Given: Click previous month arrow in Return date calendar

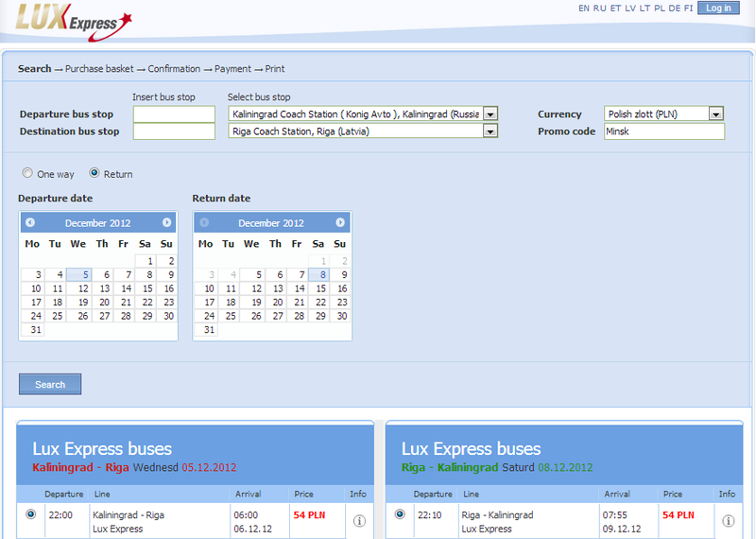Looking at the screenshot, I should [204, 222].
